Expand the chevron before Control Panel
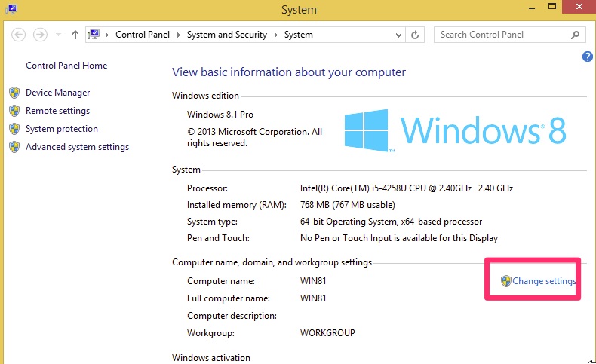This screenshot has width=596, height=364. pyautogui.click(x=107, y=35)
